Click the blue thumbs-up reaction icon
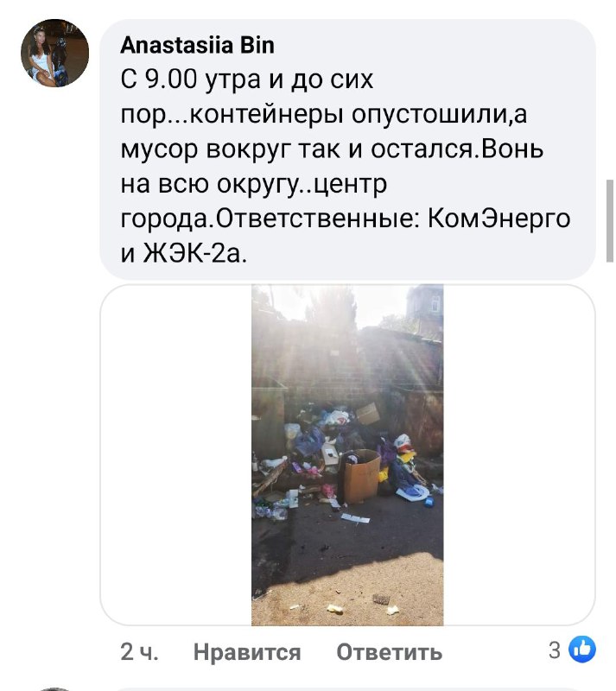Image resolution: width=616 pixels, height=691 pixels. 582,650
